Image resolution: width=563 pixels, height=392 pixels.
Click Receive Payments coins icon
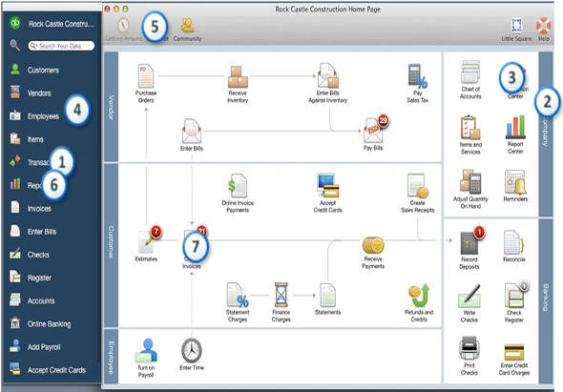coord(373,245)
